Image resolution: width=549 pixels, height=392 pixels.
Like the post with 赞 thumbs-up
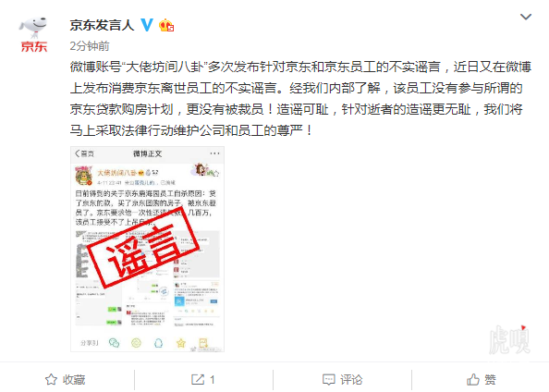pos(482,379)
